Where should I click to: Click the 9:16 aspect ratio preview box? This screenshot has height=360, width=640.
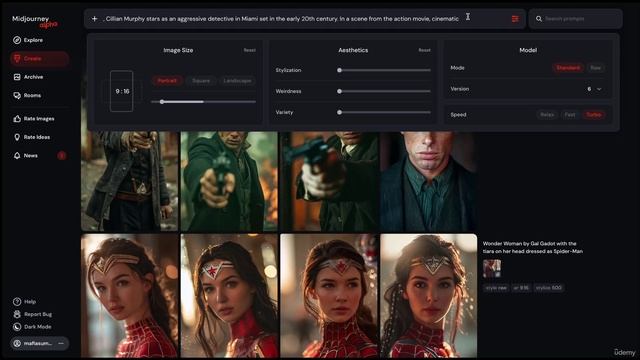pos(121,91)
